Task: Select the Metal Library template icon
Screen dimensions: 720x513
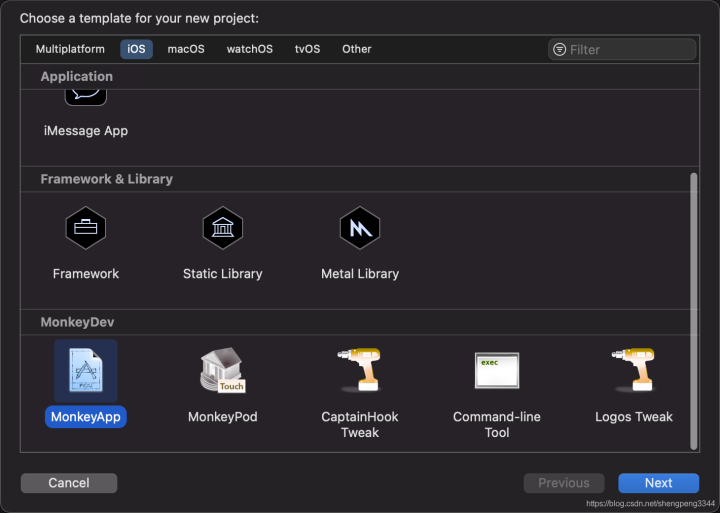Action: [x=360, y=228]
